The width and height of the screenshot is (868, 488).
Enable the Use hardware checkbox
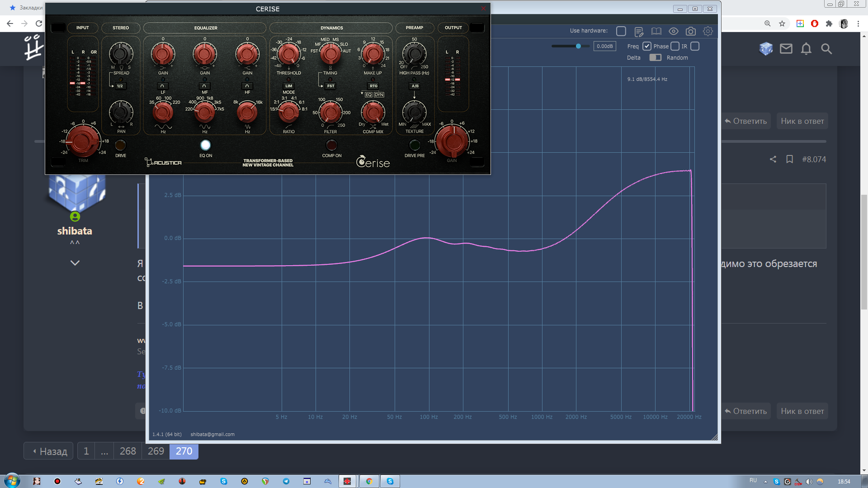pos(621,31)
